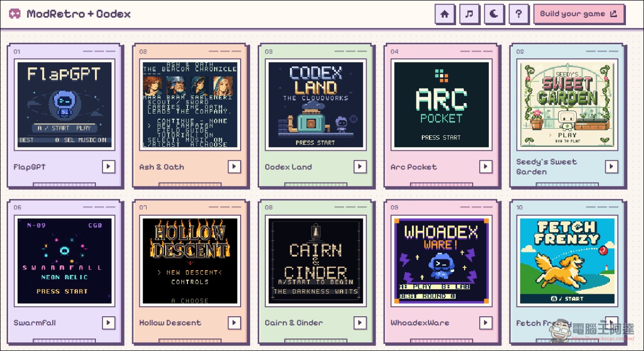Select the WhoadexWare cover thumbnail
The width and height of the screenshot is (644, 351).
click(441, 260)
